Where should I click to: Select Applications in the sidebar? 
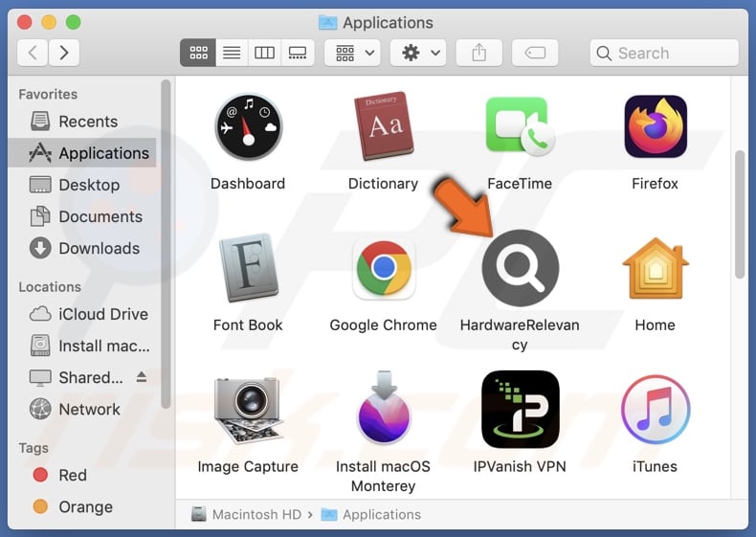(x=82, y=153)
